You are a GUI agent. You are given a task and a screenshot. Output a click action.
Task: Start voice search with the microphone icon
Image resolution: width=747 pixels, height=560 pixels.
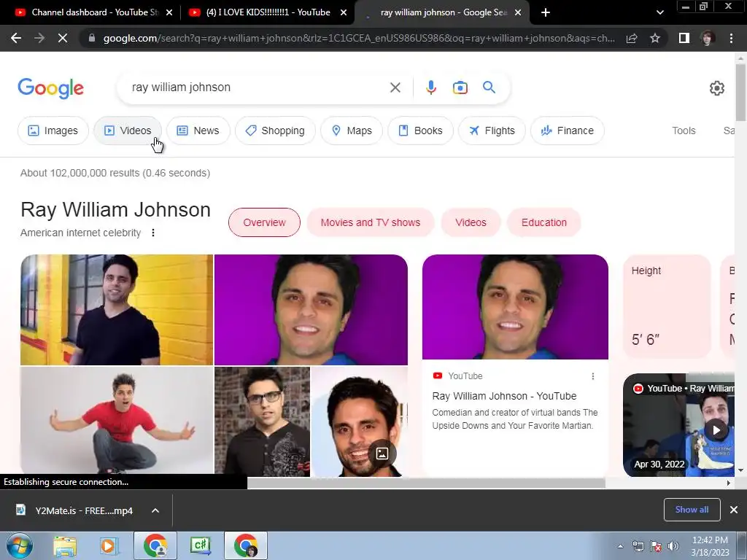pos(430,87)
